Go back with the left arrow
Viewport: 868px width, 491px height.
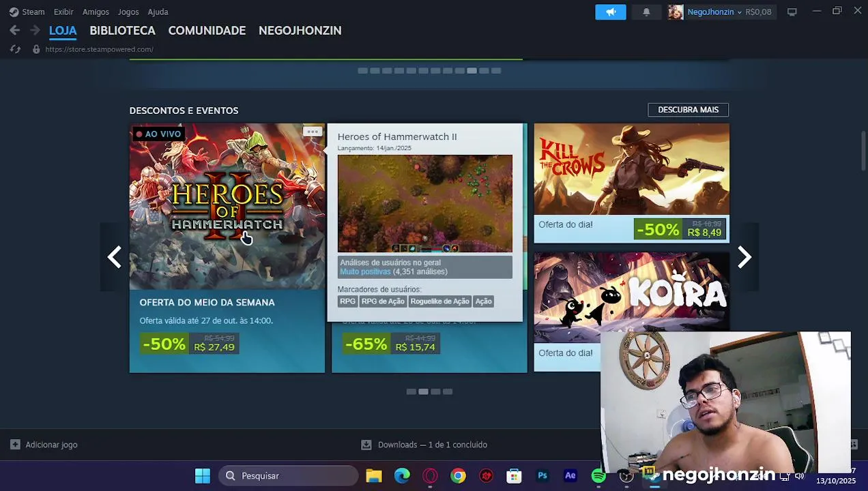point(14,30)
